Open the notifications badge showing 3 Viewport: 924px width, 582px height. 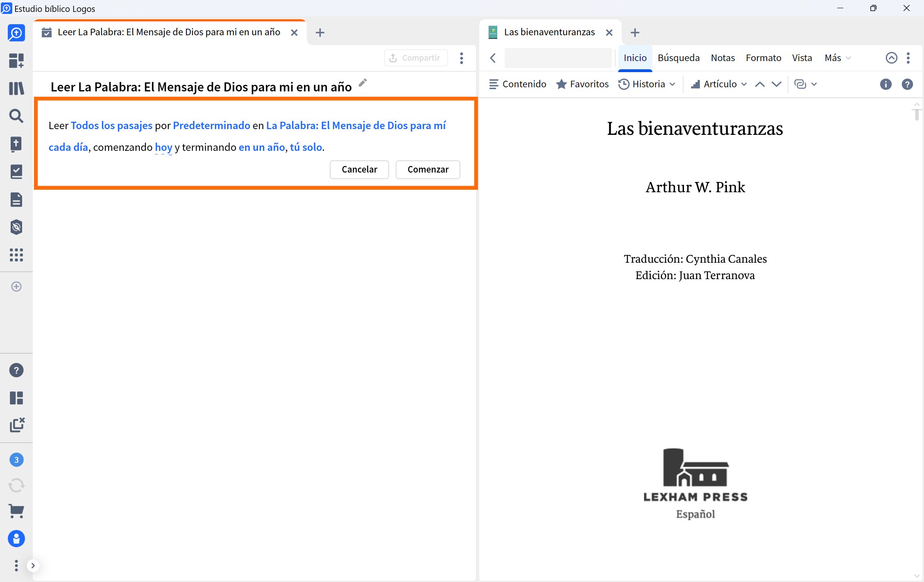point(16,460)
